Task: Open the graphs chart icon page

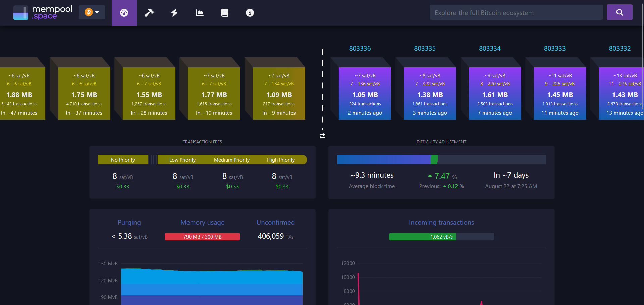Action: click(200, 13)
